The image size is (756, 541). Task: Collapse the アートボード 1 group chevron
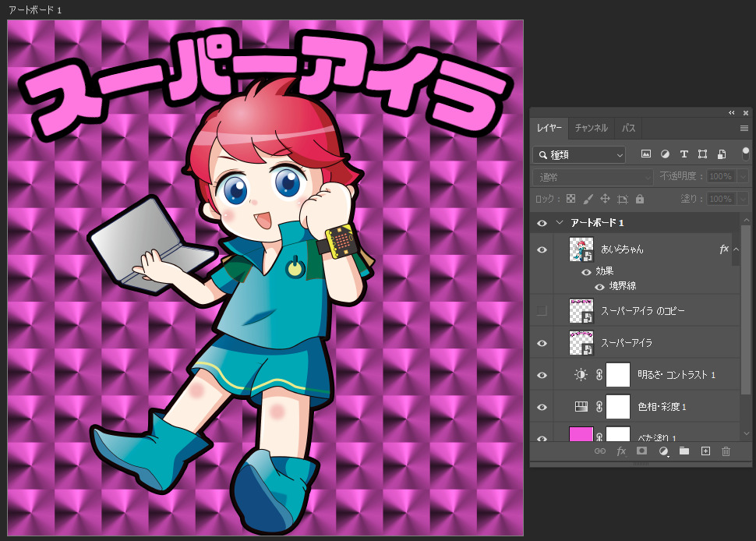[x=560, y=222]
